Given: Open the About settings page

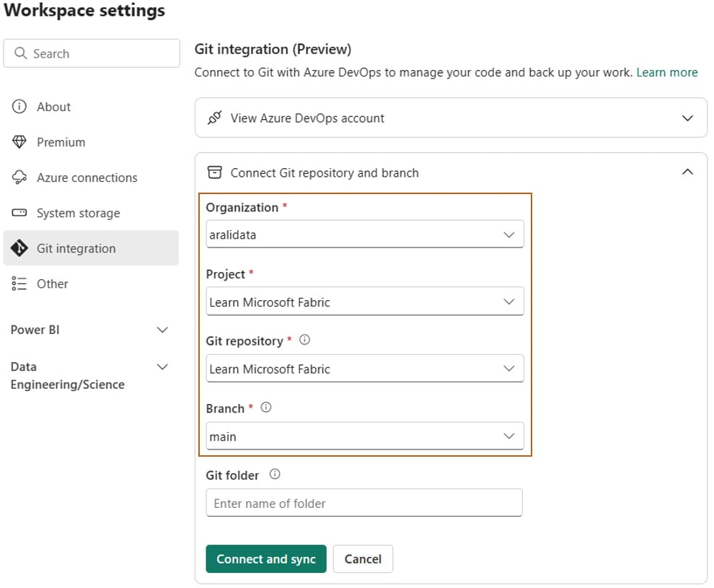Looking at the screenshot, I should tap(91, 107).
